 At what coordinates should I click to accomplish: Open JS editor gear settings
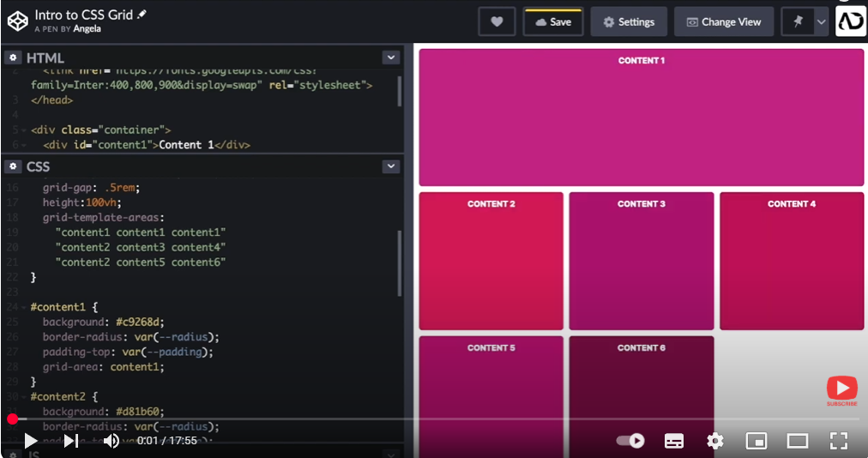coord(13,455)
